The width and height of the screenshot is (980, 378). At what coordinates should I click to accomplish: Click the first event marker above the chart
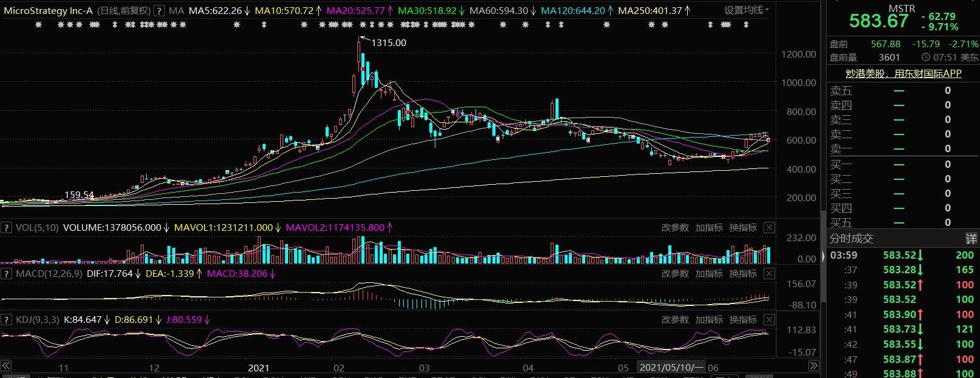(39, 25)
